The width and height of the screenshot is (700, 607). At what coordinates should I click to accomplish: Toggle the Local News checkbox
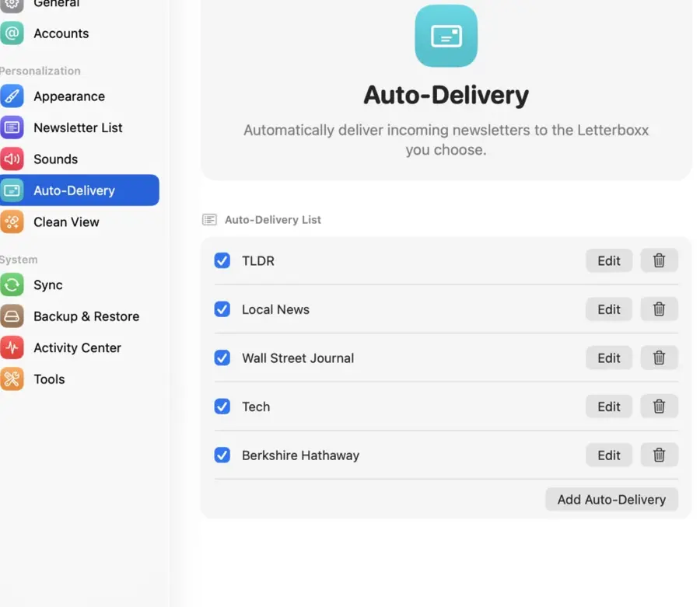(x=222, y=309)
